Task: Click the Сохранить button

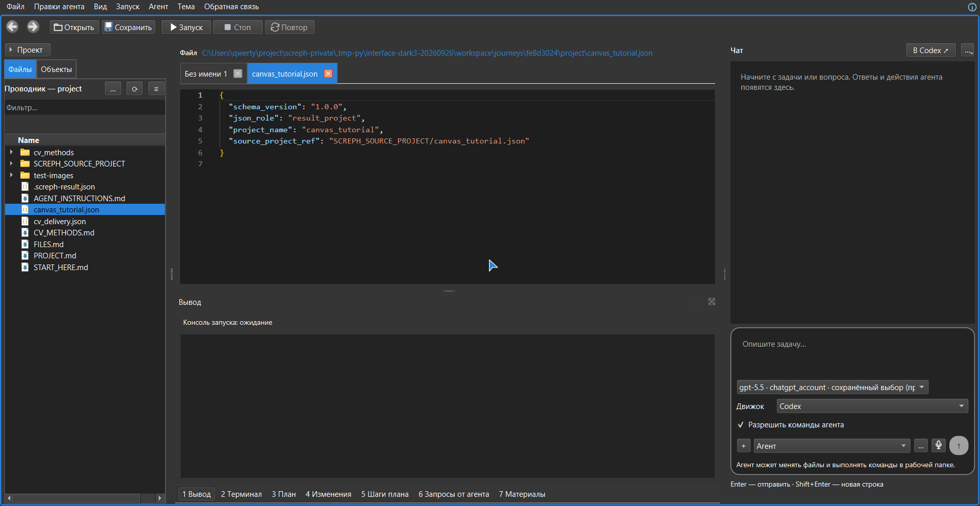Action: pyautogui.click(x=129, y=27)
